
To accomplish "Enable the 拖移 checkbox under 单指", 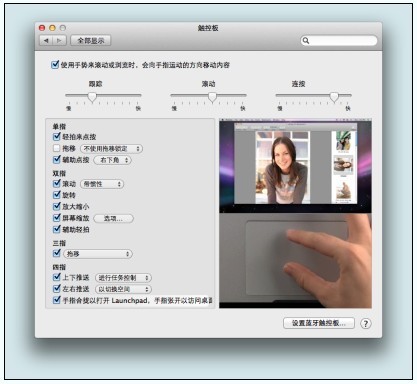I will (57, 148).
